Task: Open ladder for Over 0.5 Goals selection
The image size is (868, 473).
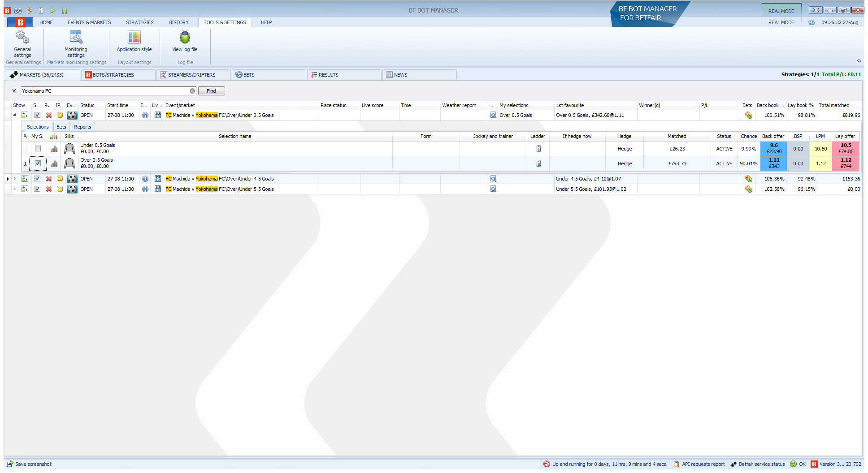Action: pos(538,163)
